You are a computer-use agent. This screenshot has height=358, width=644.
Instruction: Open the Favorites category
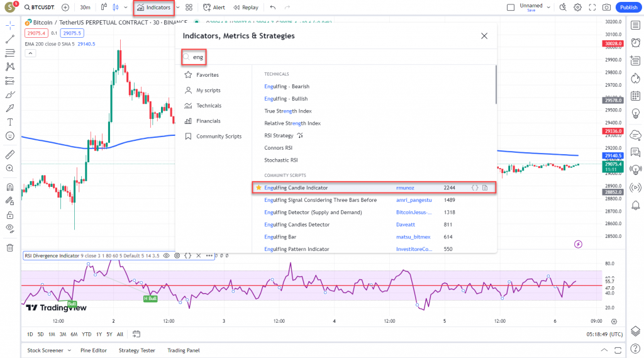click(202, 75)
